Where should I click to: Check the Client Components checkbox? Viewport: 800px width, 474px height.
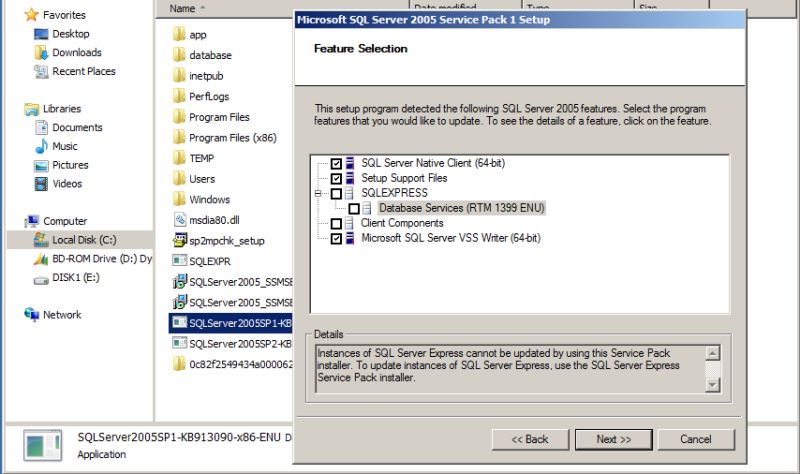click(x=336, y=223)
